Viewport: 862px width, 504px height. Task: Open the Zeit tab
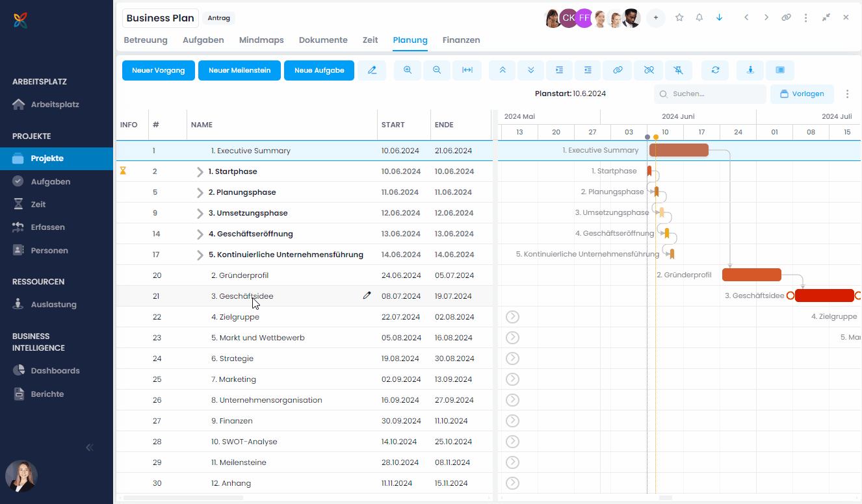click(x=371, y=40)
